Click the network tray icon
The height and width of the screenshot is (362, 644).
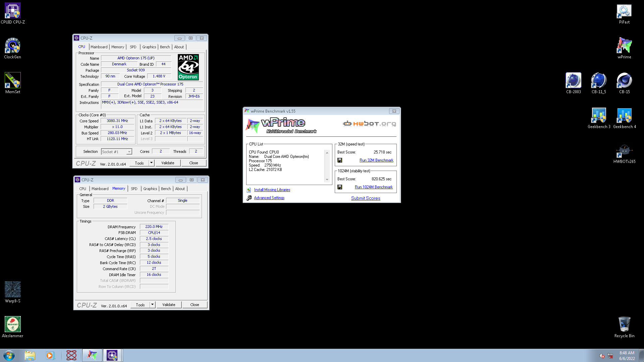click(x=610, y=356)
